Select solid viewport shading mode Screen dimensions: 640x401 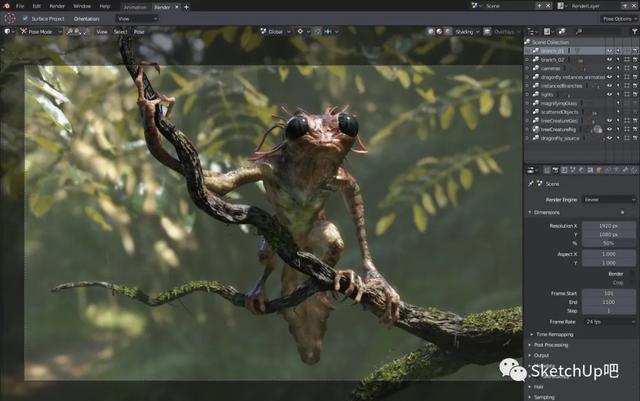point(431,31)
